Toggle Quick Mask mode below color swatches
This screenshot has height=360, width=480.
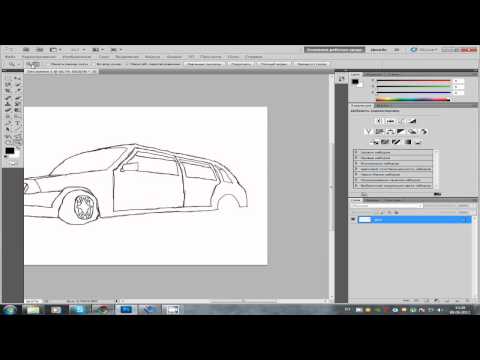[13, 163]
